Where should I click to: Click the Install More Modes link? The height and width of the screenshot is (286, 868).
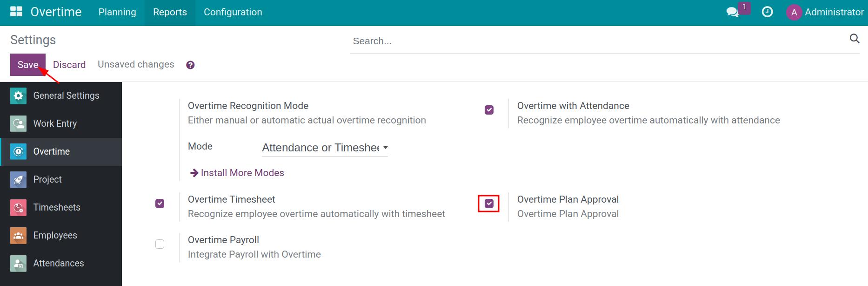[242, 172]
